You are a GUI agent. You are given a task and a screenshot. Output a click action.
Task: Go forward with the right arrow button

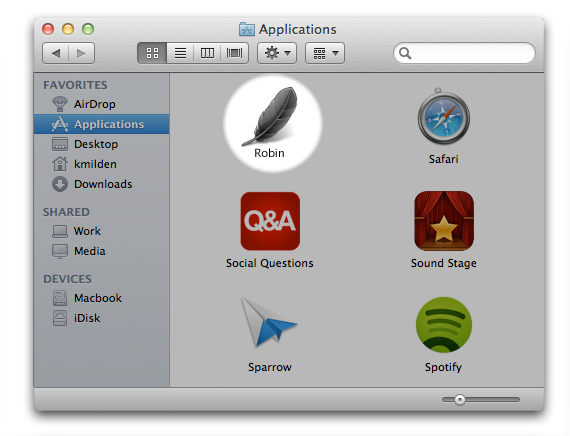(x=81, y=53)
